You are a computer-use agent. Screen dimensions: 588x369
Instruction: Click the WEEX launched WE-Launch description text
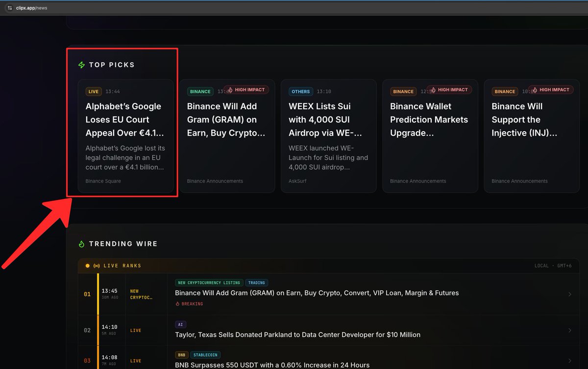coord(328,158)
